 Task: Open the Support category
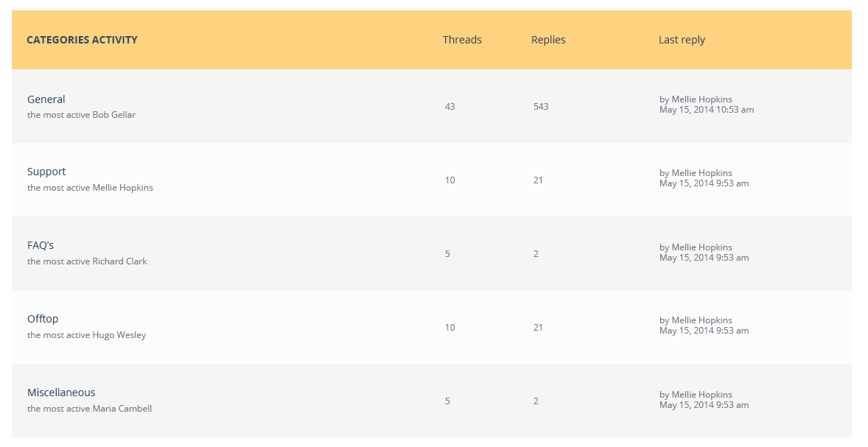click(x=46, y=172)
